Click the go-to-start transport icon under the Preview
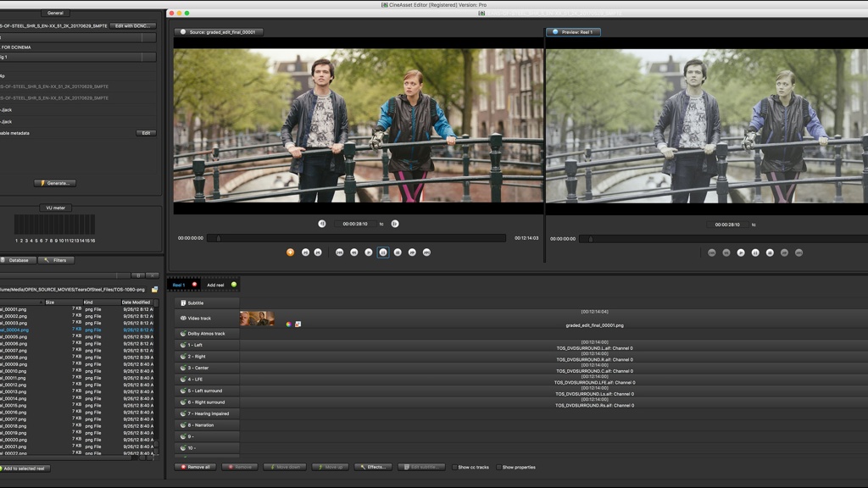This screenshot has width=868, height=488. pos(712,252)
